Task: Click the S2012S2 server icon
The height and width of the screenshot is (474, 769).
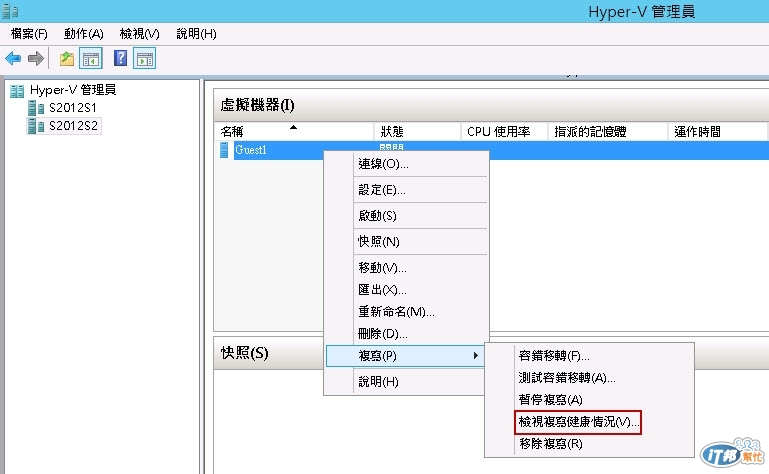Action: point(36,126)
